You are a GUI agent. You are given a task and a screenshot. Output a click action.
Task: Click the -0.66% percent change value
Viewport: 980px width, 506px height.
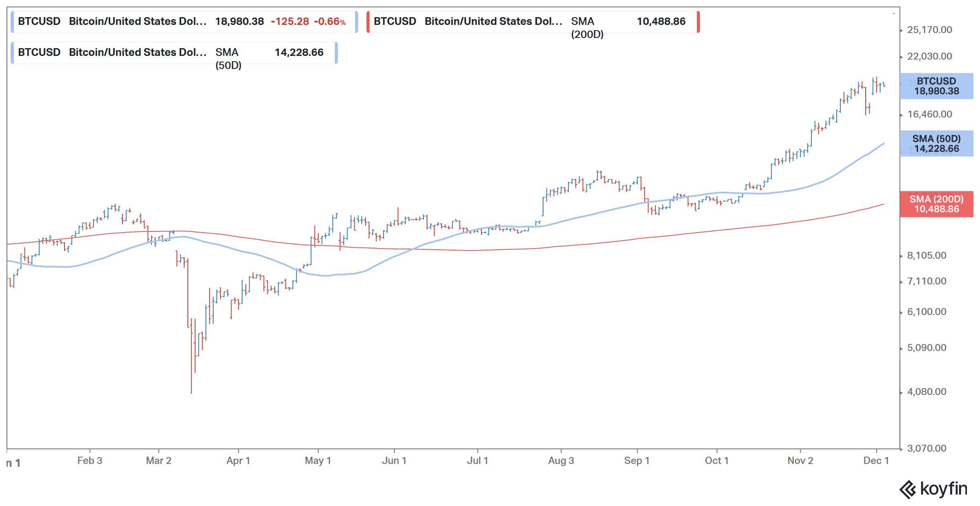click(330, 21)
